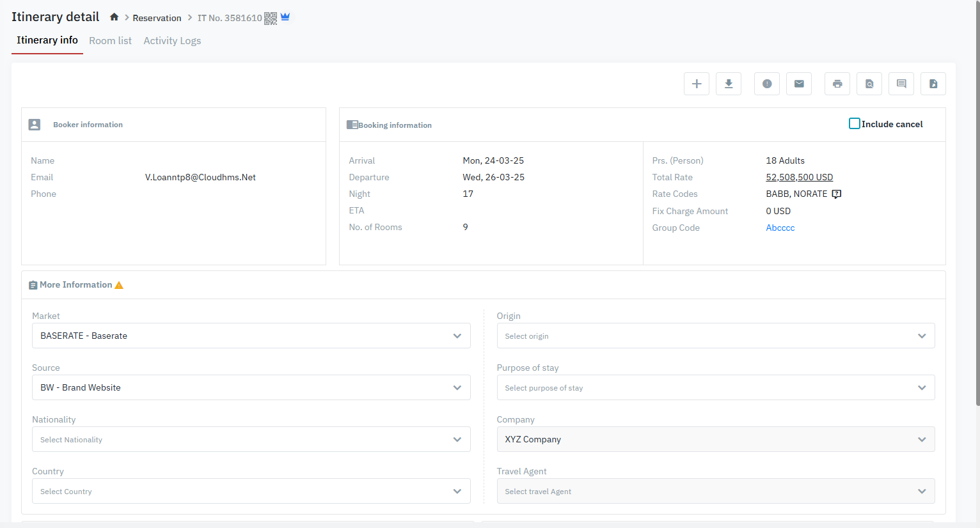The image size is (980, 528).
Task: Click the exclamation alert icon button
Action: 767,84
